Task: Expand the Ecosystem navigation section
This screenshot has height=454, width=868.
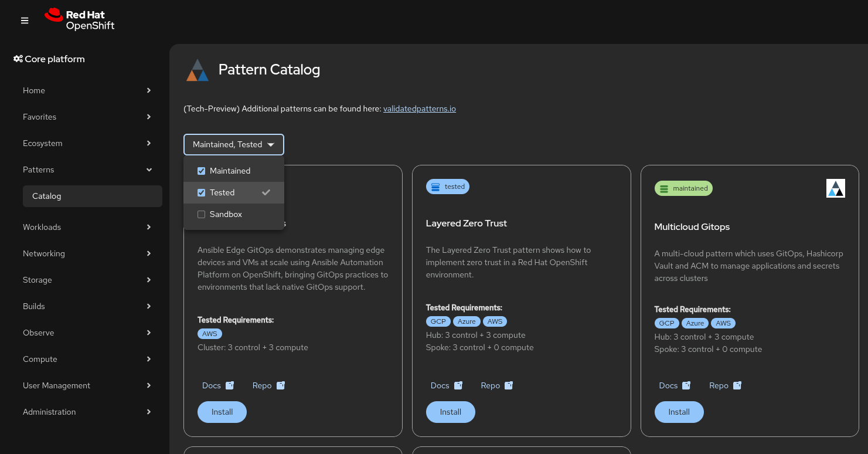Action: point(87,143)
